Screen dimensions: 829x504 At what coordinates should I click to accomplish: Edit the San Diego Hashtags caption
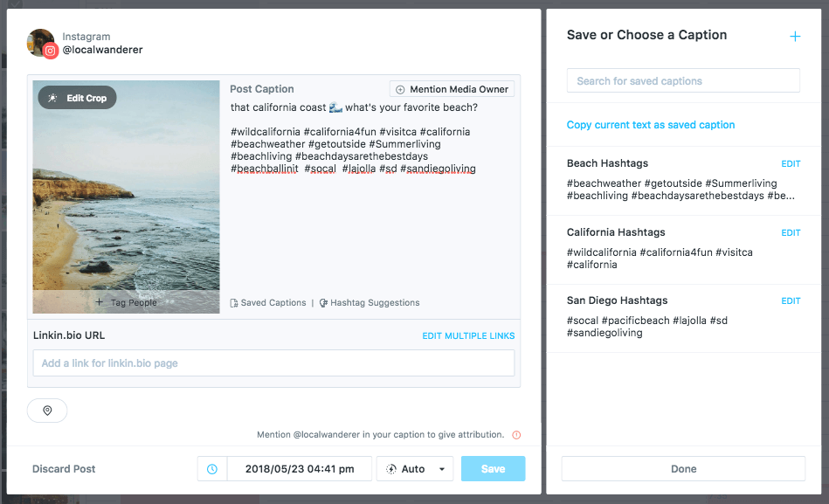[791, 301]
